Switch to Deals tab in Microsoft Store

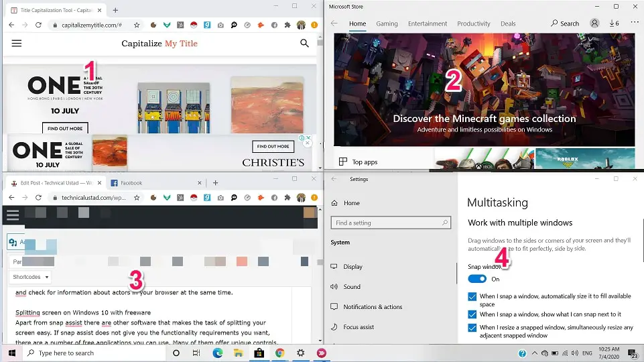(508, 23)
